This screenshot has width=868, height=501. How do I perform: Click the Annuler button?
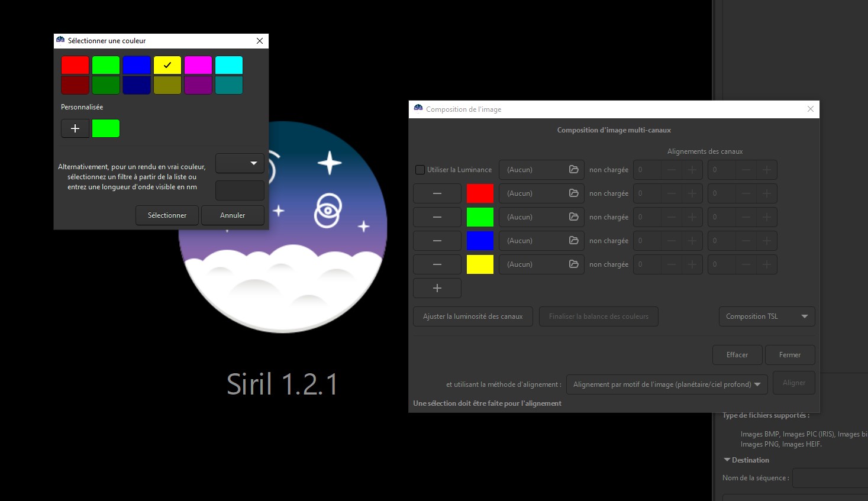pos(233,215)
